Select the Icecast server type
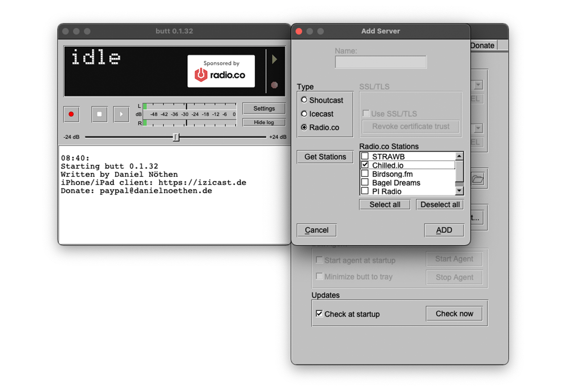The height and width of the screenshot is (392, 576). [x=304, y=114]
